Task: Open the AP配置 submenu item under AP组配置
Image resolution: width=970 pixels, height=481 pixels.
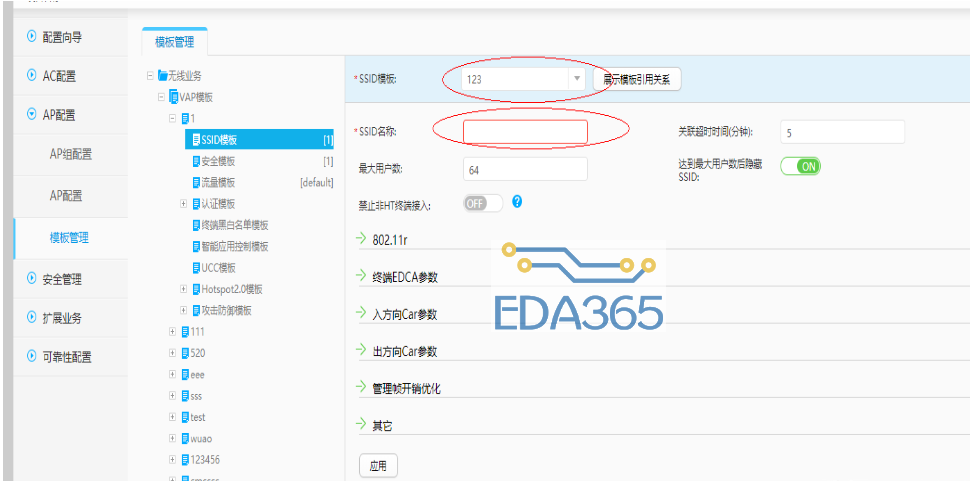Action: (71, 196)
